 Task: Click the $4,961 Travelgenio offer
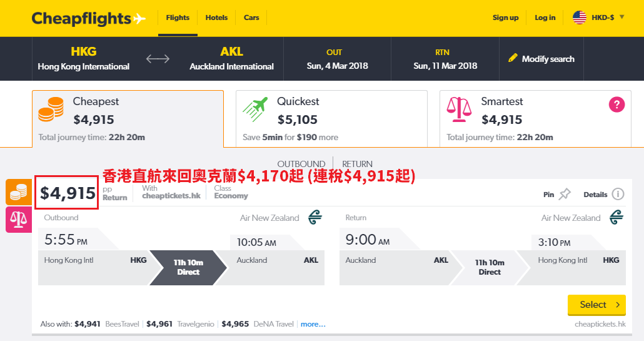pos(180,323)
